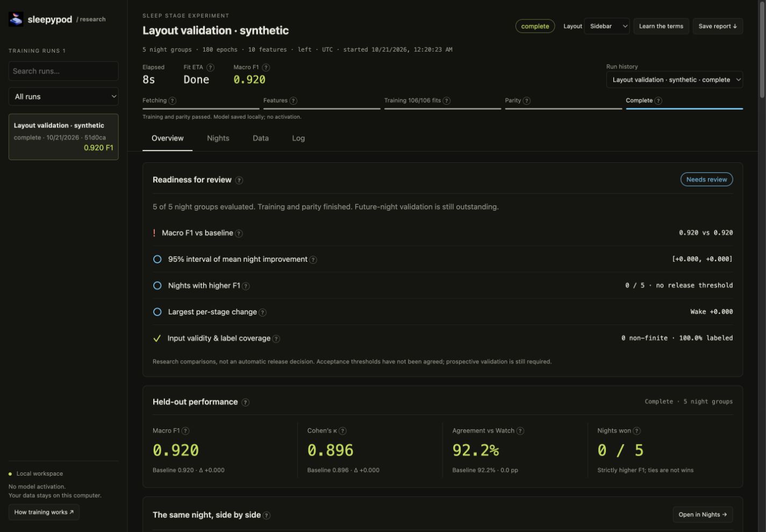Click help icon for 95% interval row
The height and width of the screenshot is (532, 766).
[313, 260]
